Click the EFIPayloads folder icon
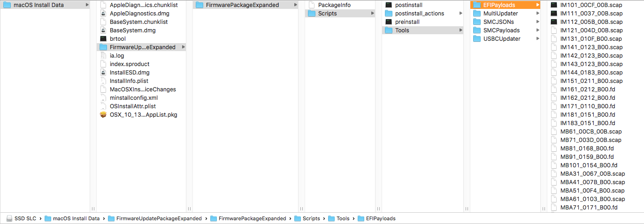 (477, 5)
